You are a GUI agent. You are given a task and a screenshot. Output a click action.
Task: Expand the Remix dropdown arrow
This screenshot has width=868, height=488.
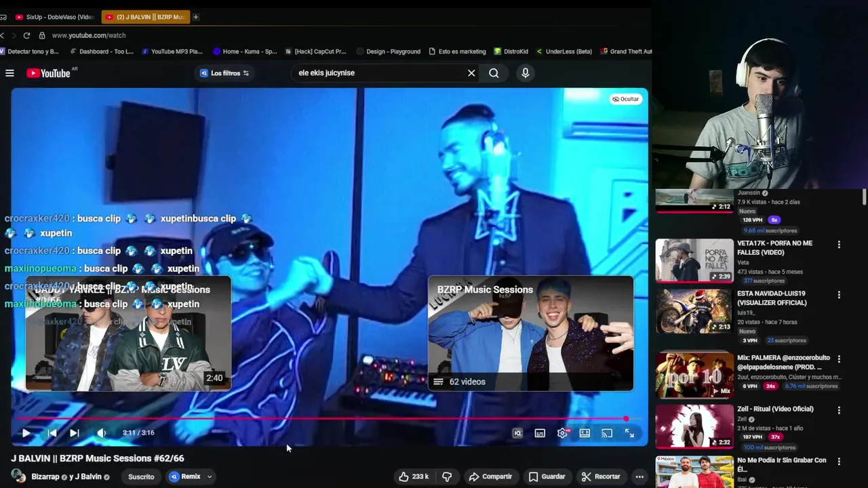pyautogui.click(x=210, y=476)
